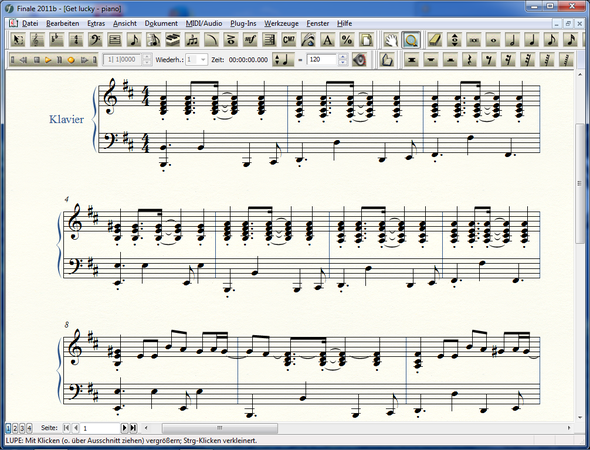Open the tempo note value selector

283,60
